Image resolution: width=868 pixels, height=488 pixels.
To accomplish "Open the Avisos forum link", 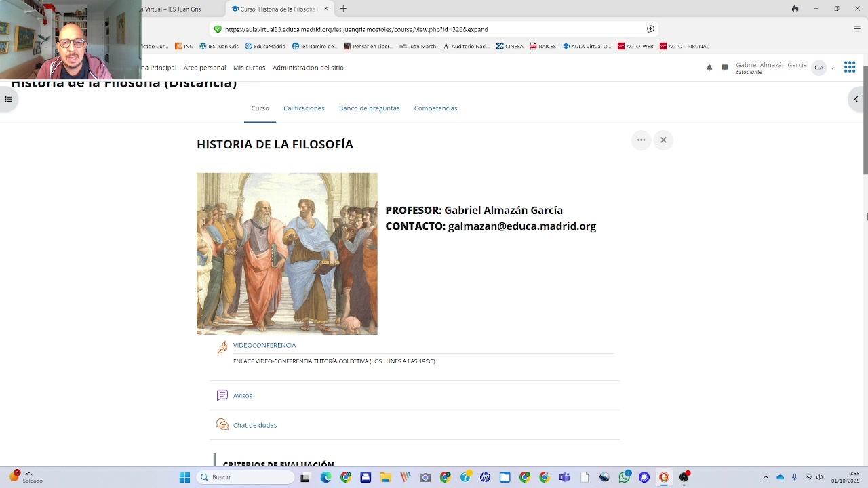I will [243, 396].
